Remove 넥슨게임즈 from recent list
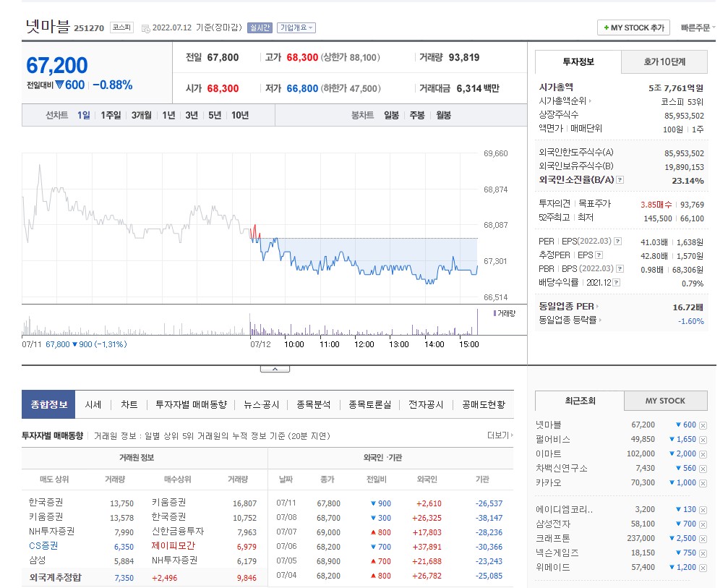Image resolution: width=728 pixels, height=588 pixels. (703, 553)
